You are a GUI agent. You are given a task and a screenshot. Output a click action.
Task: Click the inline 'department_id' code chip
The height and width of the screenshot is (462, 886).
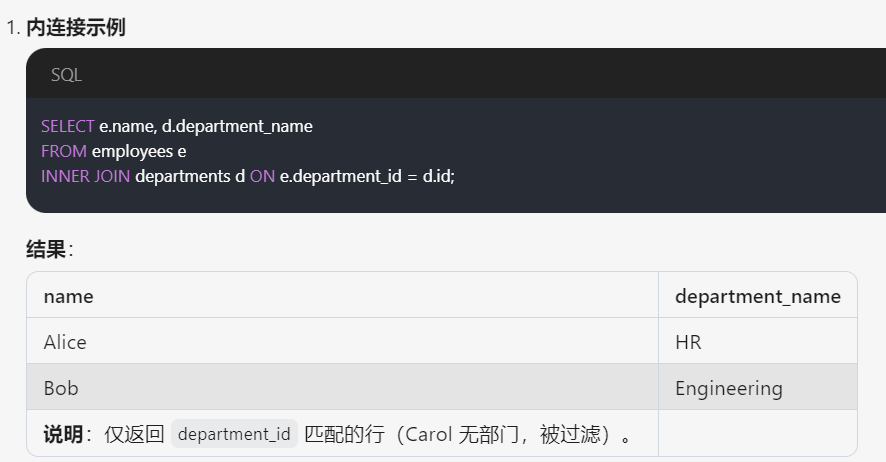[234, 434]
